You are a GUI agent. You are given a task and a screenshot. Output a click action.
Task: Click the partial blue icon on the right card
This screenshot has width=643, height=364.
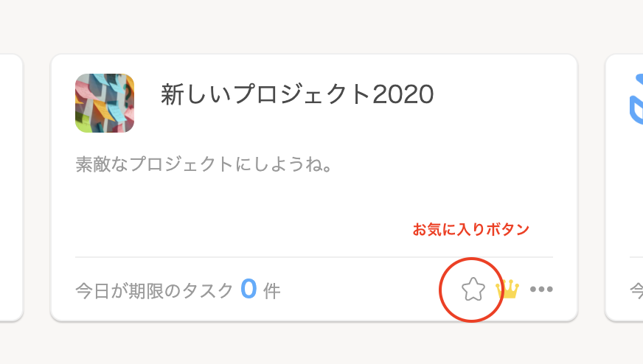(636, 99)
